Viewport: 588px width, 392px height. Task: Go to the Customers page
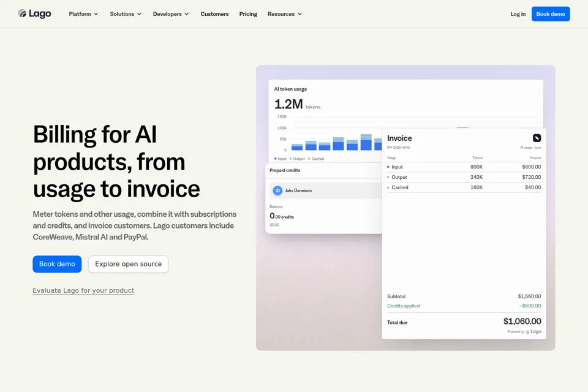click(214, 14)
